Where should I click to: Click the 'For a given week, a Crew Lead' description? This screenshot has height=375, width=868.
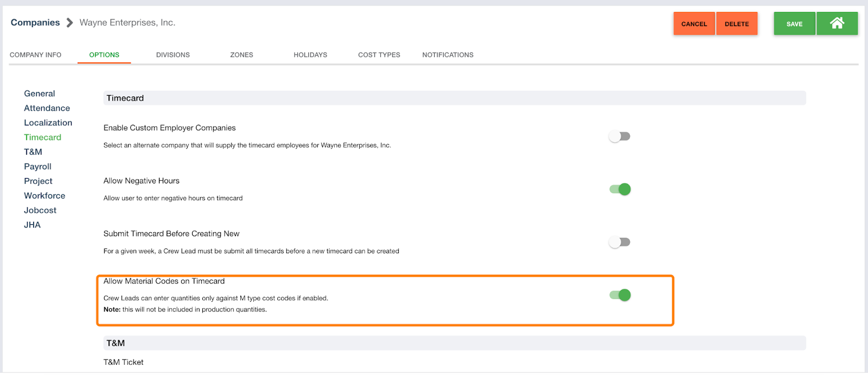click(251, 251)
